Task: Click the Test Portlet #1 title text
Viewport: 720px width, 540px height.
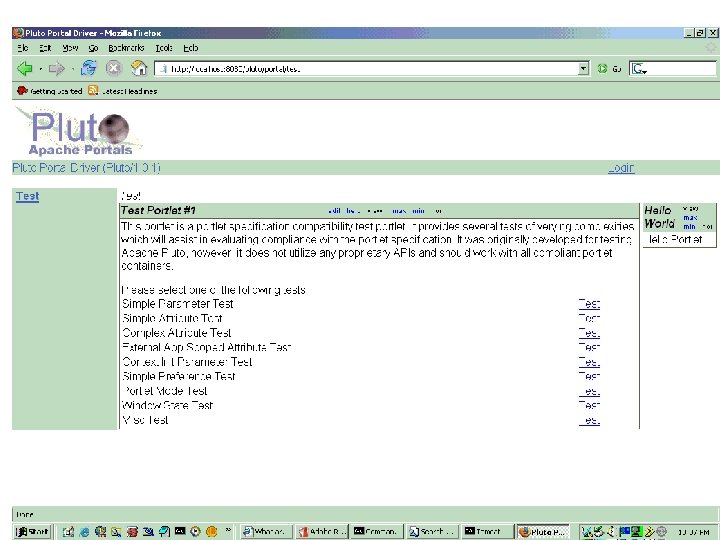Action: click(158, 210)
